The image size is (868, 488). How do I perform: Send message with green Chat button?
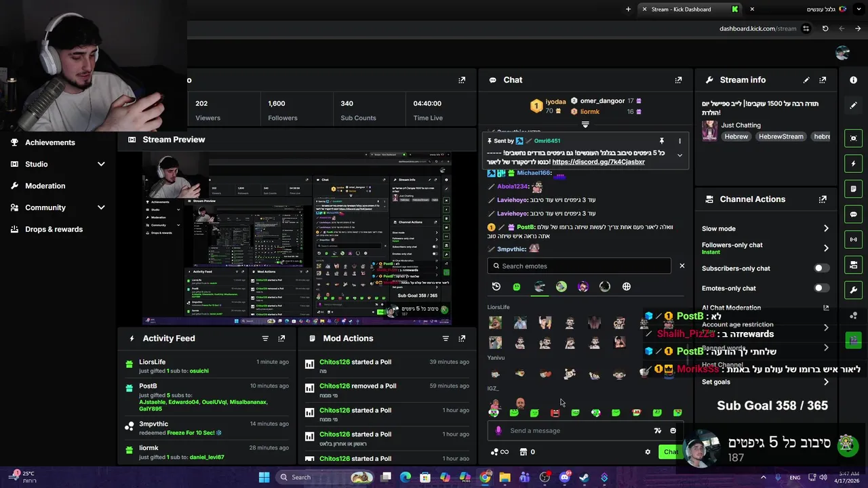pos(670,452)
